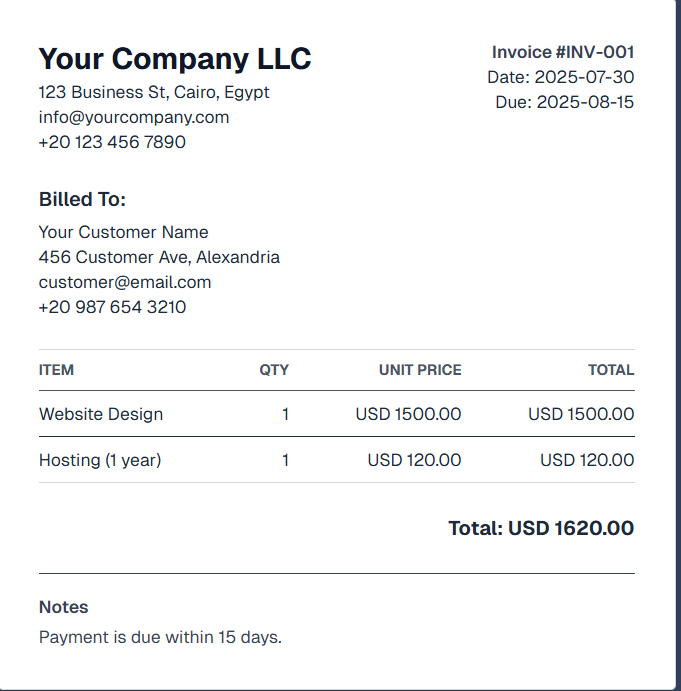Click the payment due within 15 days note
Image resolution: width=681 pixels, height=691 pixels.
(x=160, y=637)
